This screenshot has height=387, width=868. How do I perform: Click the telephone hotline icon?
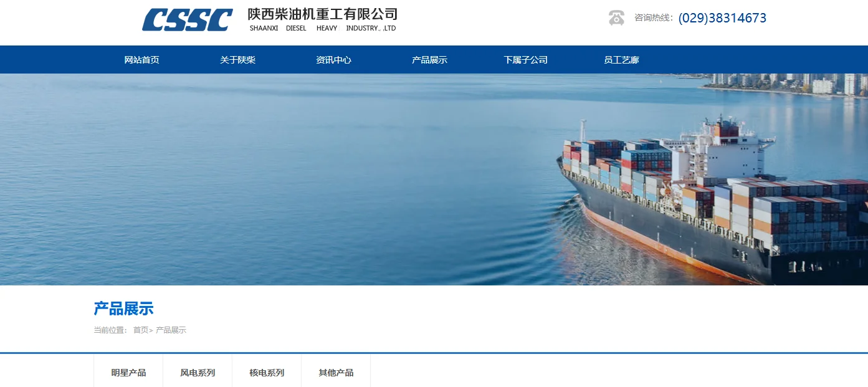pos(616,17)
